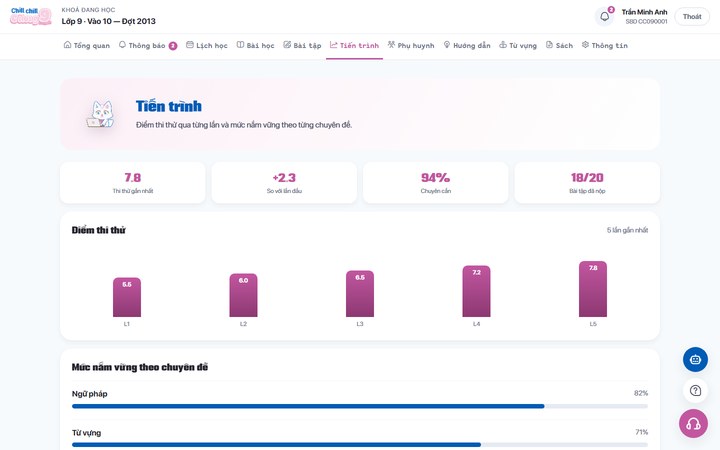Open the headset support floating button
720x450 pixels.
tap(693, 423)
